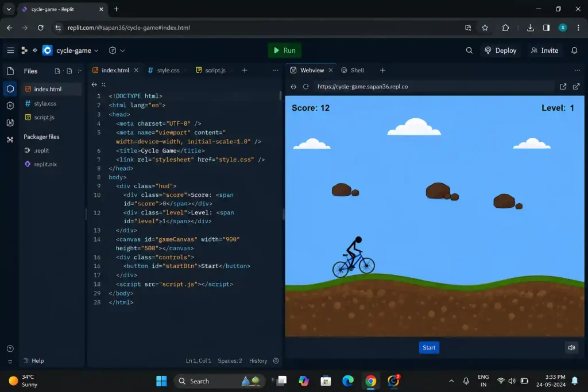Viewport: 588px width, 392px height.
Task: Click the cycle-game repl logo icon
Action: (47, 50)
